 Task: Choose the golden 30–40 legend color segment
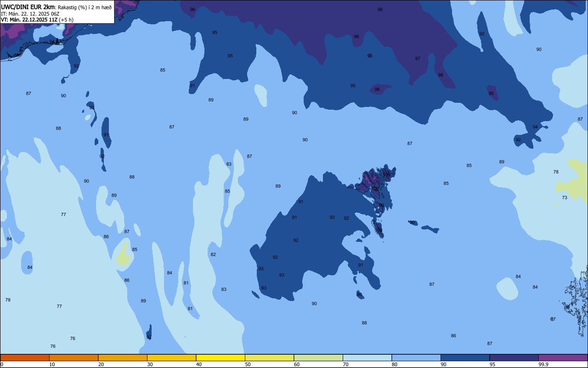(171, 357)
